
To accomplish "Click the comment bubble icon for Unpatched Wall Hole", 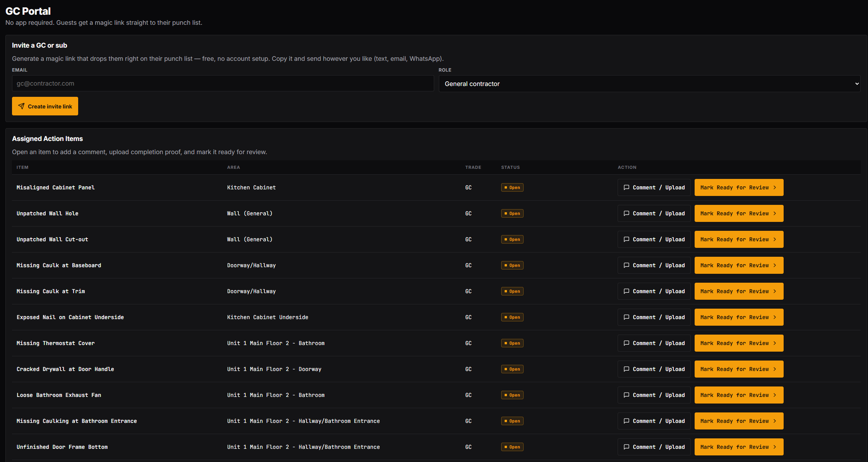I will coord(627,213).
